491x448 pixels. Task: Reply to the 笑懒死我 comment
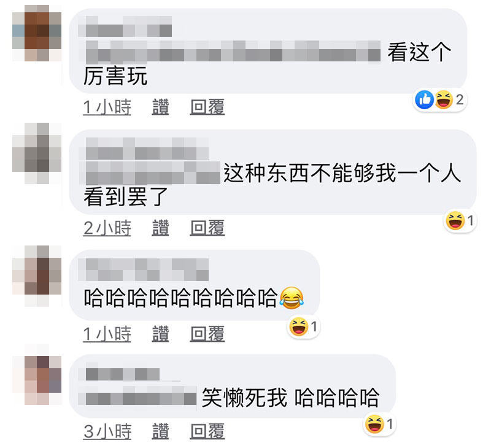click(x=207, y=431)
